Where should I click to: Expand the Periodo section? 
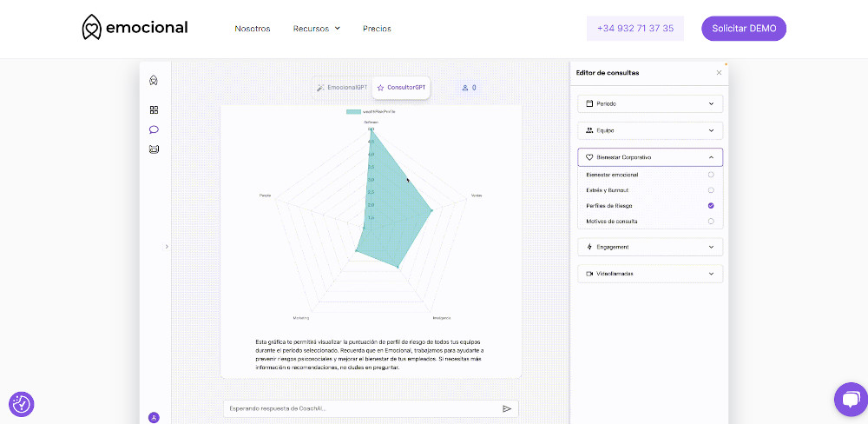point(649,104)
